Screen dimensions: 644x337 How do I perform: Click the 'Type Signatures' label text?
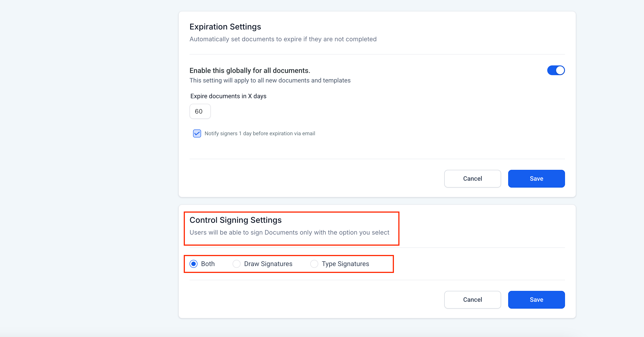point(345,264)
